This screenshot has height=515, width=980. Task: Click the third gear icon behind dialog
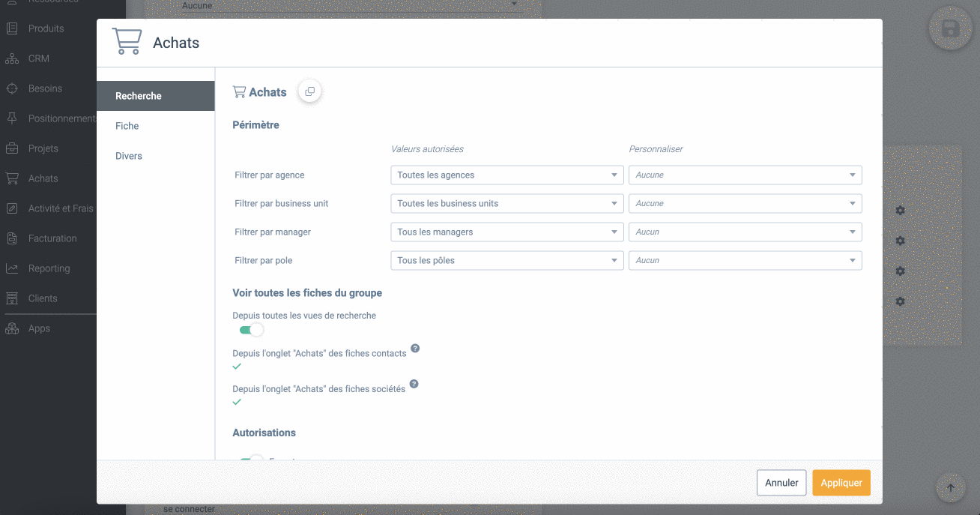tap(901, 271)
